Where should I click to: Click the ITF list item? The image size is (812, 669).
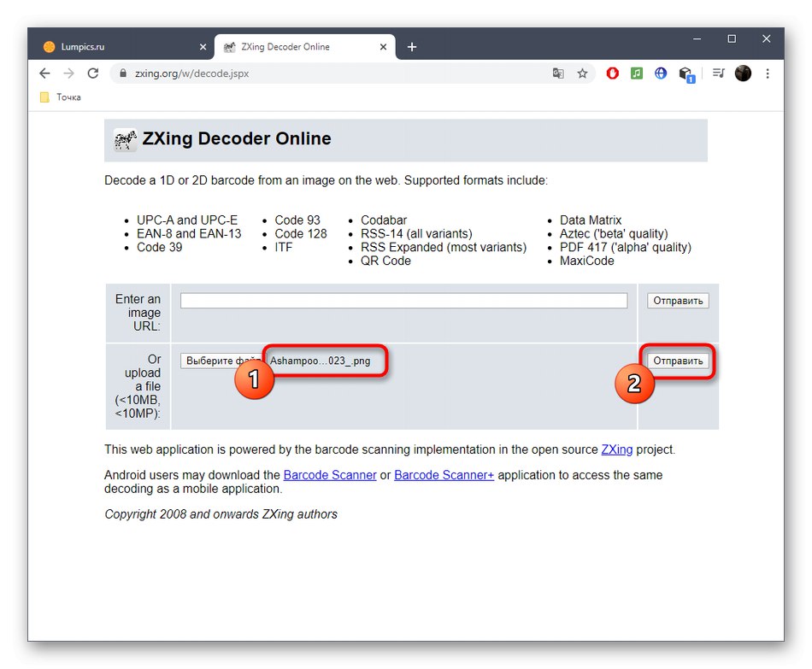[284, 248]
